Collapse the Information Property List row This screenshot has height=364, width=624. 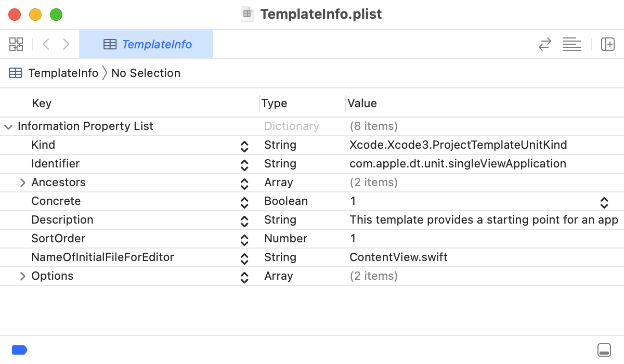(8, 126)
